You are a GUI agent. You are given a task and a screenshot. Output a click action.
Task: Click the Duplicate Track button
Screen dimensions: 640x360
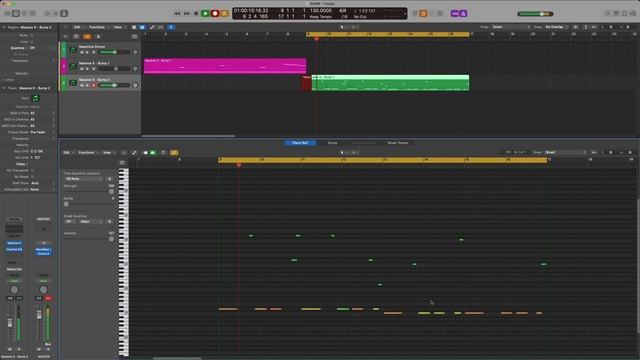coord(76,36)
